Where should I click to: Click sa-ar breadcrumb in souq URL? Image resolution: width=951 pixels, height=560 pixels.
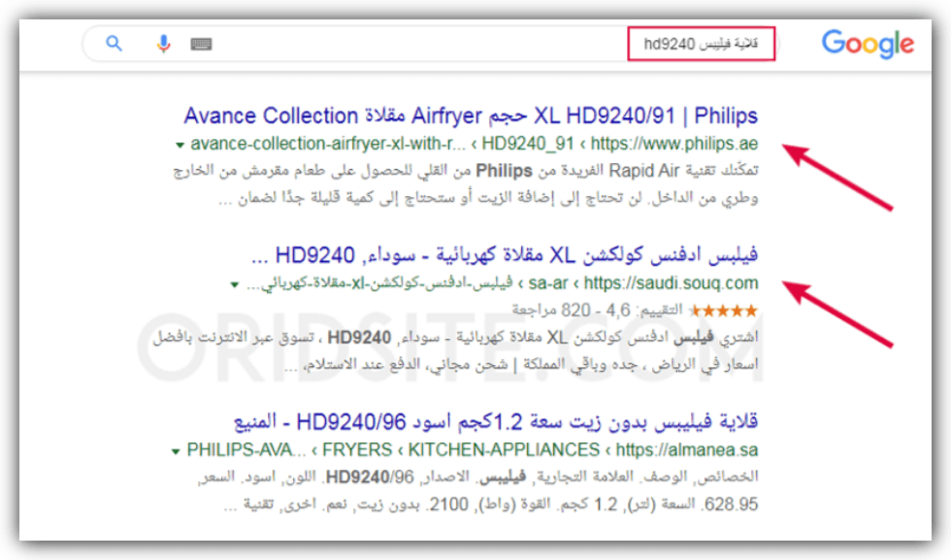(548, 282)
